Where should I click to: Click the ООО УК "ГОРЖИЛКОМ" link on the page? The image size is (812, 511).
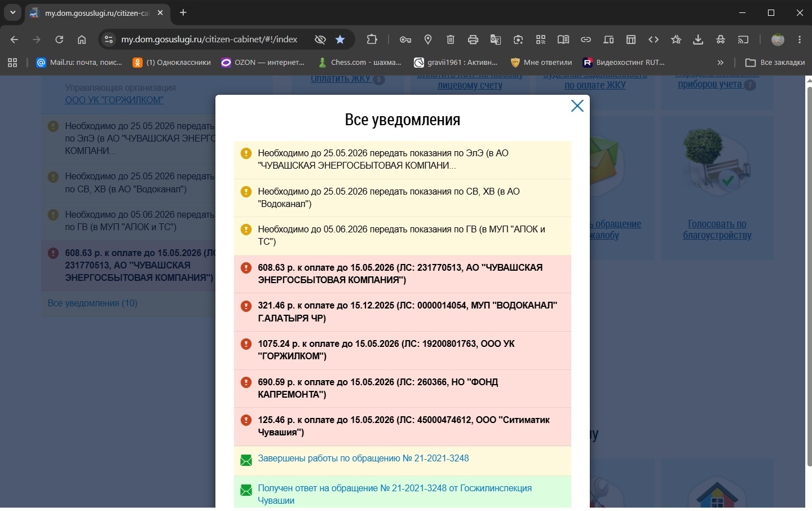[x=114, y=100]
